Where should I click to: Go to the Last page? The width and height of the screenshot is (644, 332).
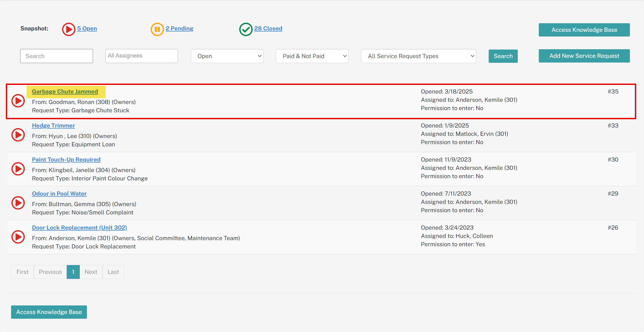pyautogui.click(x=113, y=272)
